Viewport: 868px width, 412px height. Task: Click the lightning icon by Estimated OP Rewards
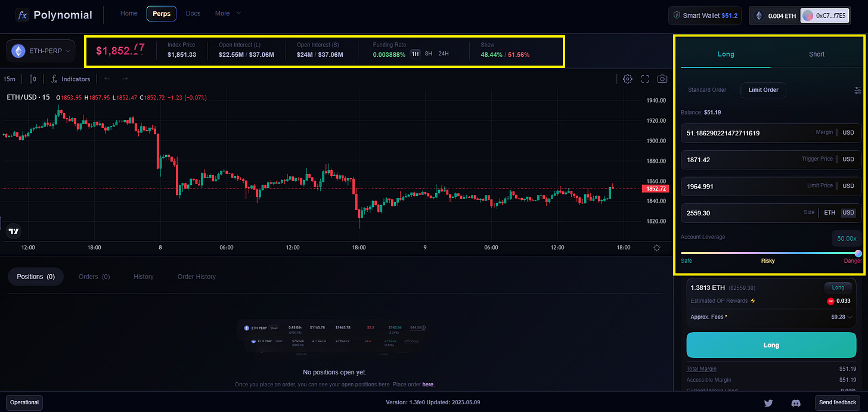753,301
